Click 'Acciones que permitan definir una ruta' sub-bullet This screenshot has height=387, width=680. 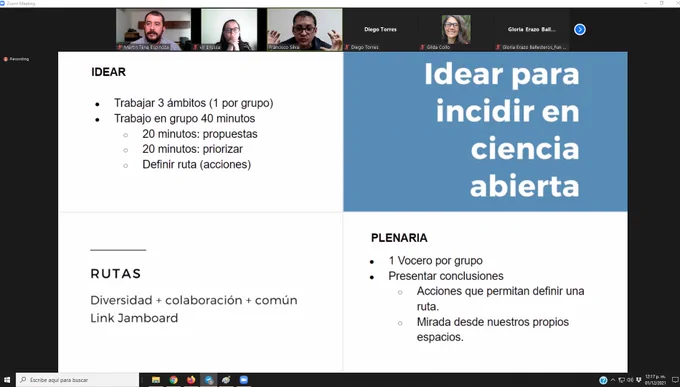point(500,298)
